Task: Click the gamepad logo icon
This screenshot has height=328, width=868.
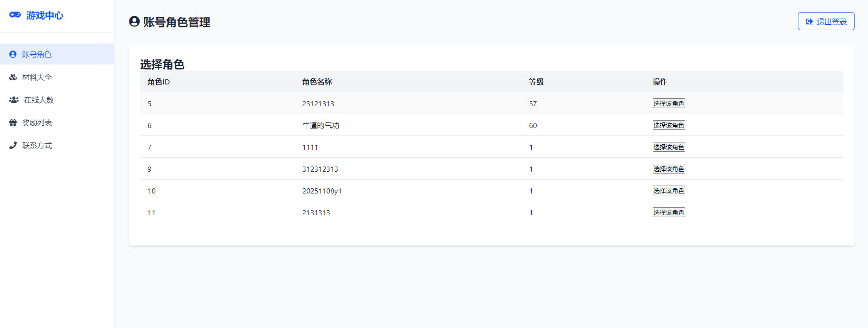Action: point(15,15)
